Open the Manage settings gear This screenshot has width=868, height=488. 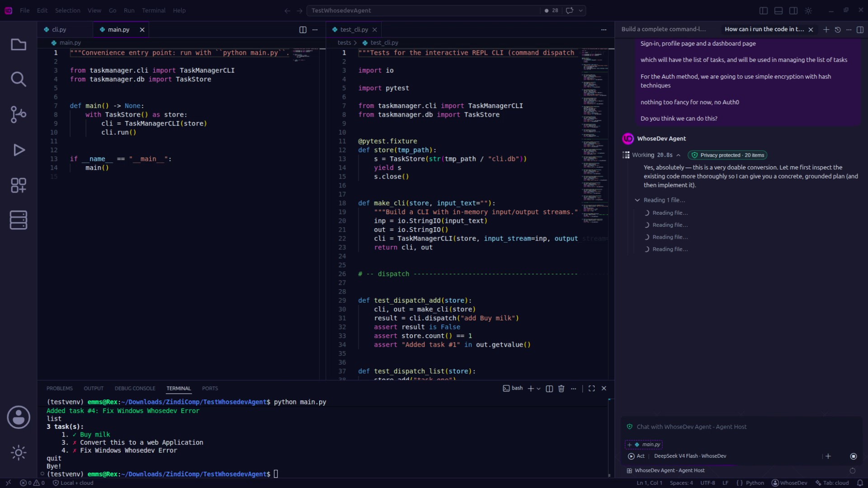(19, 452)
